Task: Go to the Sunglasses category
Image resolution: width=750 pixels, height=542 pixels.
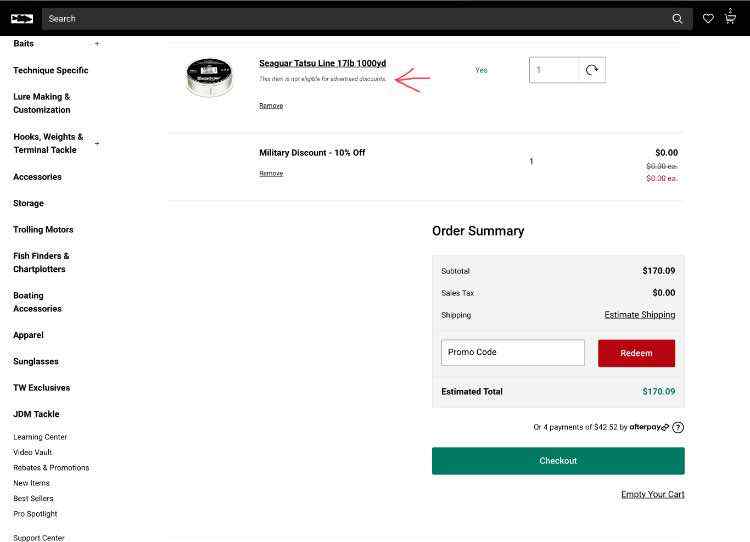Action: 36,362
